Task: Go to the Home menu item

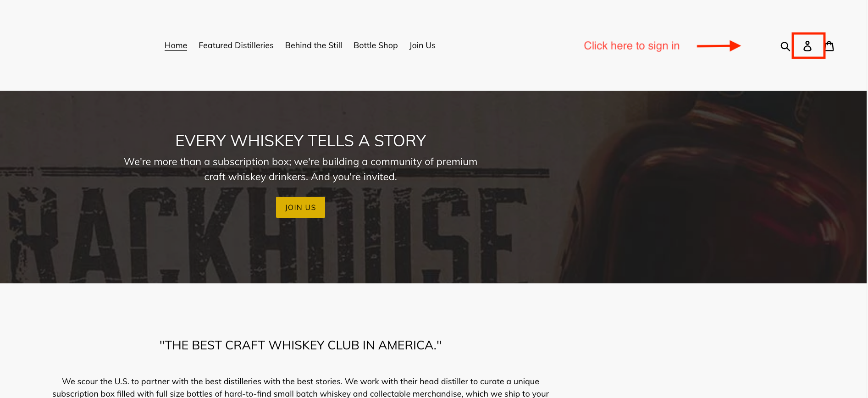Action: pyautogui.click(x=176, y=45)
